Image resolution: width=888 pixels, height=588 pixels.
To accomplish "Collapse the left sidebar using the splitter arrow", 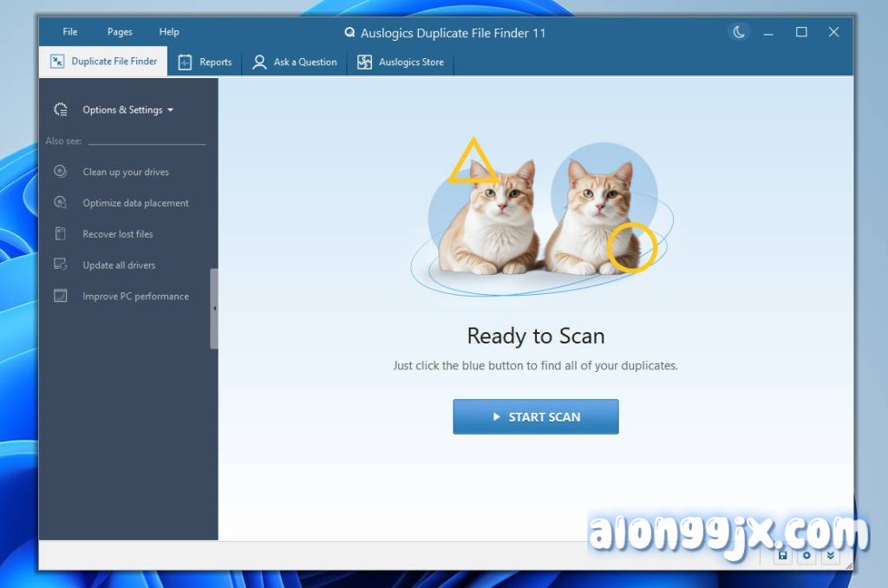I will point(214,308).
